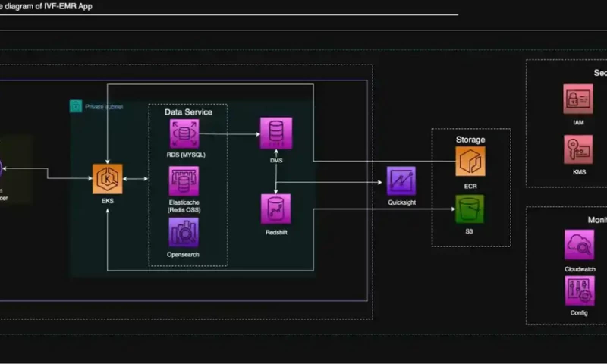Click the 'RDS (MYSQL)' label
Screen dimensions: 607x364
tap(186, 155)
